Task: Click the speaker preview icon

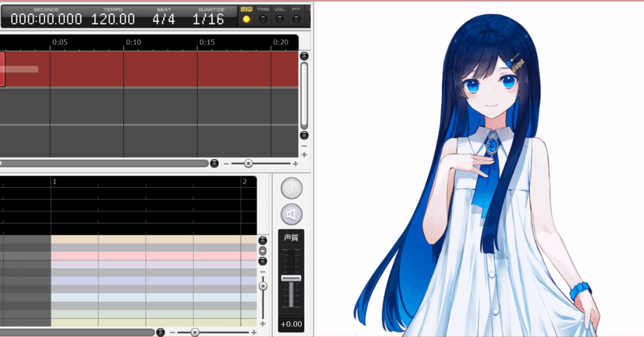Action: [x=291, y=215]
